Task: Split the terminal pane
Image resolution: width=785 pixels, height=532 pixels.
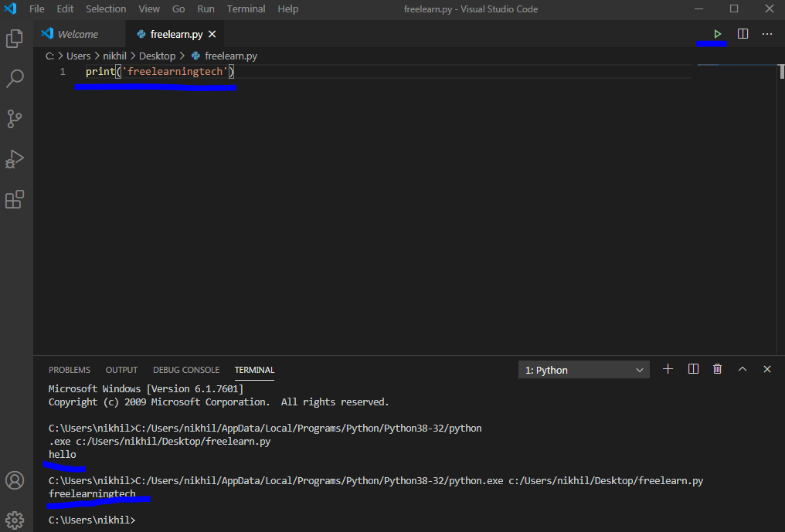Action: [x=693, y=369]
